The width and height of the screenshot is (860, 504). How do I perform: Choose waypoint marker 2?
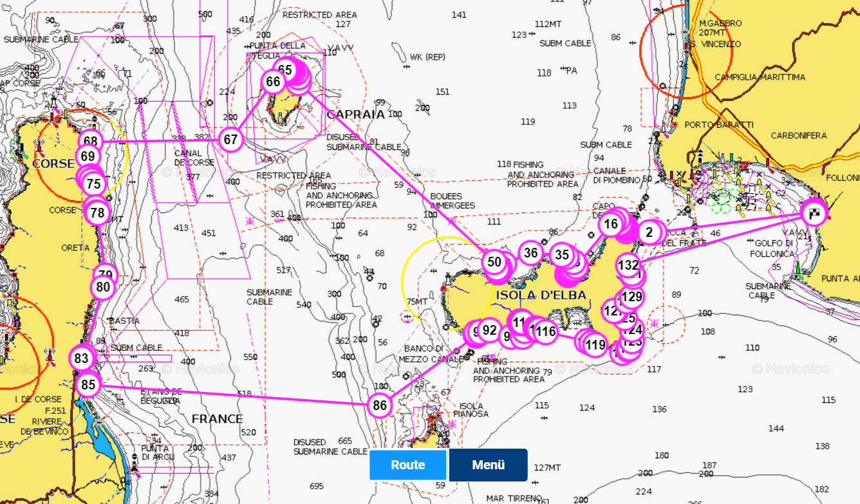[650, 232]
